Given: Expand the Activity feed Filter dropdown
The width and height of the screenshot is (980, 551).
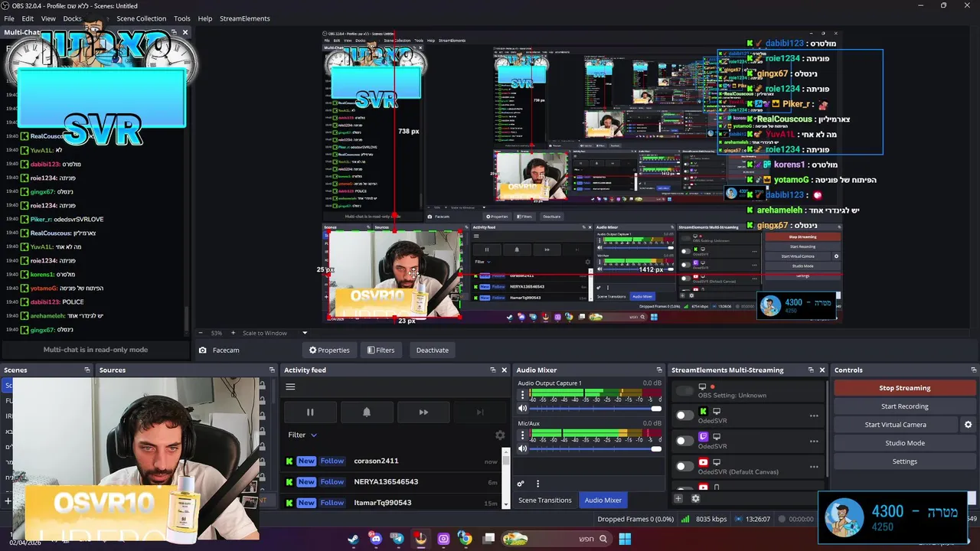Looking at the screenshot, I should 302,435.
